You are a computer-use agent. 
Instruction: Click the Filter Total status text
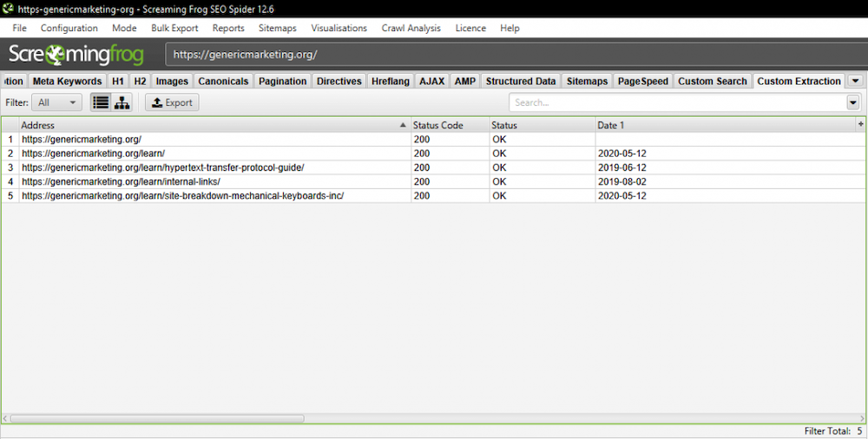[x=833, y=430]
